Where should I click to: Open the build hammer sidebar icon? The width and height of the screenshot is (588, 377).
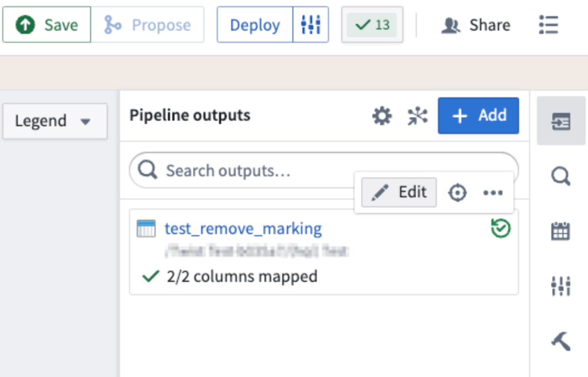click(x=560, y=340)
